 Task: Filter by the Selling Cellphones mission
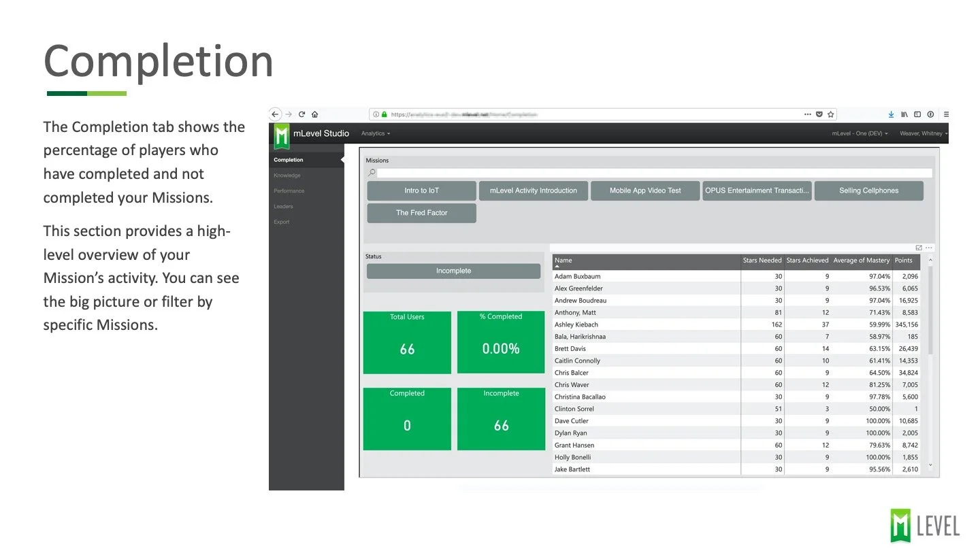868,190
